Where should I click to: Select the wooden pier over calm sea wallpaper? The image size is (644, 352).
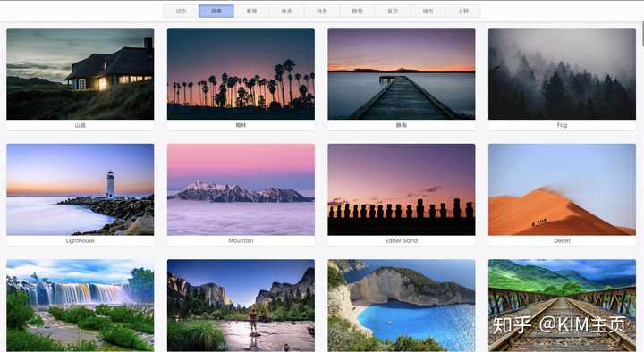coord(402,74)
